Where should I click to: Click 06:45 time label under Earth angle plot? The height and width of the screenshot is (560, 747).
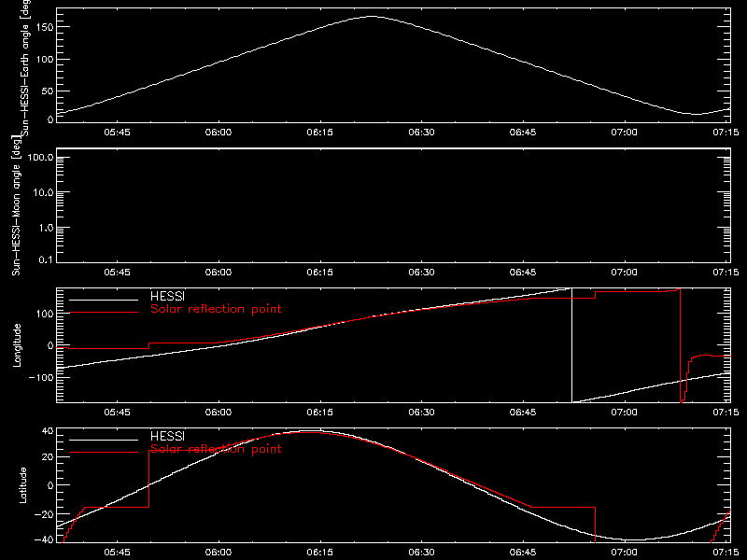(523, 132)
